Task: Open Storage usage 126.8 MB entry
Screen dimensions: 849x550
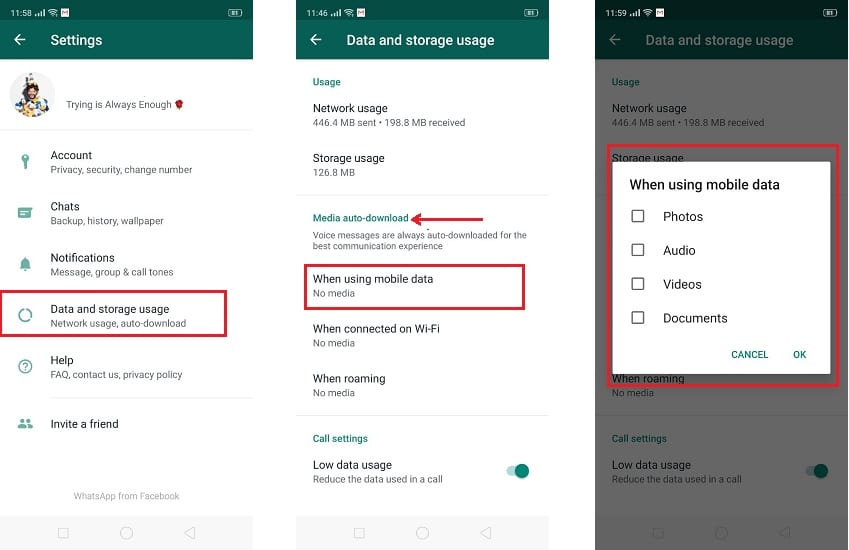Action: pyautogui.click(x=422, y=165)
